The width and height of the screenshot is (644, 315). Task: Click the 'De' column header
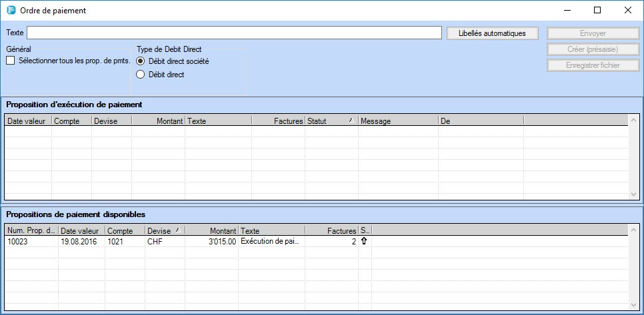[480, 121]
